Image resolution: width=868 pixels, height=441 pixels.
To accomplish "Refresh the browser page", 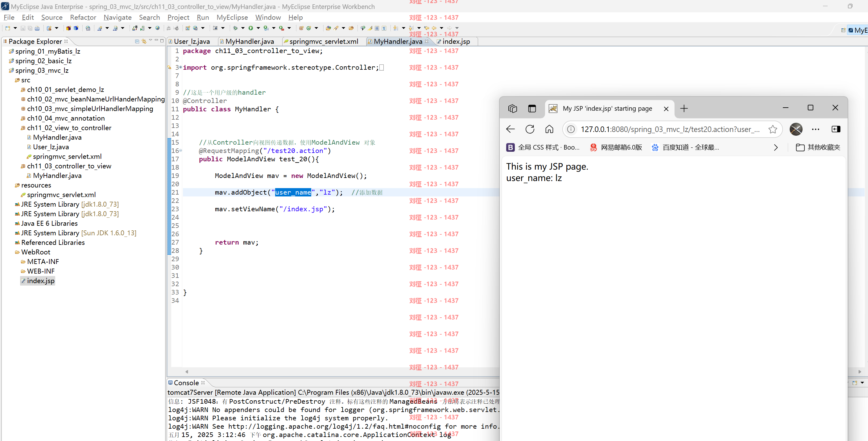I will coord(530,129).
